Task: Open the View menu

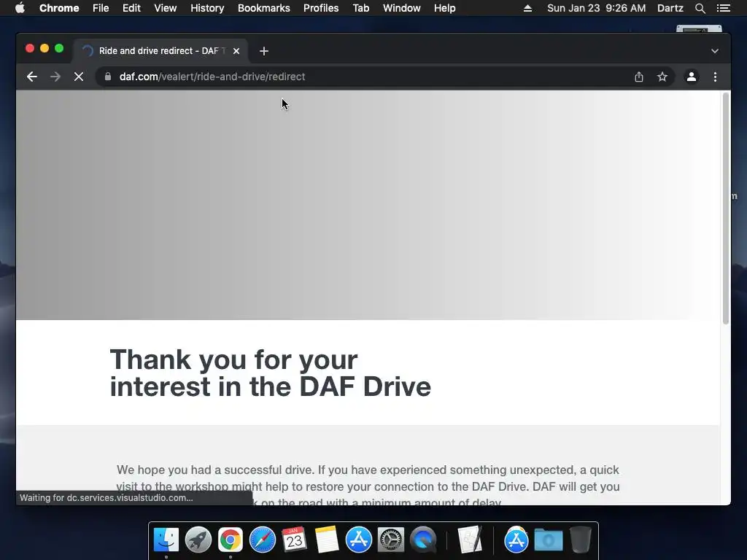Action: point(166,8)
